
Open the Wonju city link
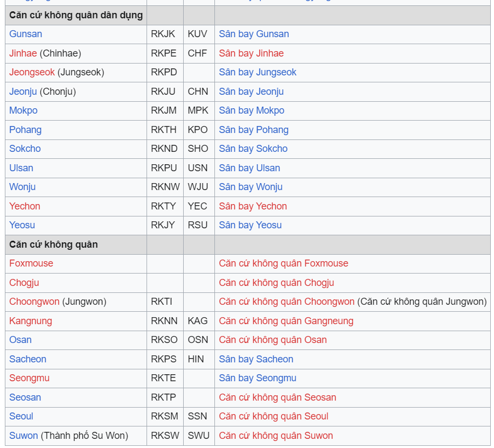tap(23, 187)
